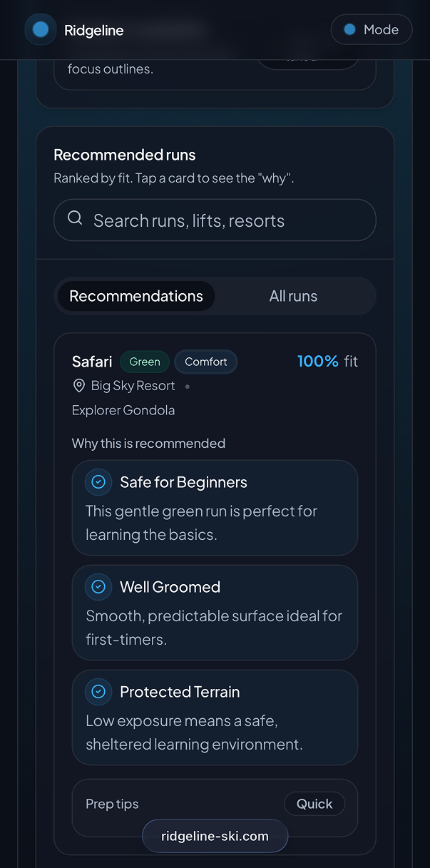Viewport: 430px width, 868px height.
Task: Click the Ridgeline blue logo icon
Action: pos(41,29)
